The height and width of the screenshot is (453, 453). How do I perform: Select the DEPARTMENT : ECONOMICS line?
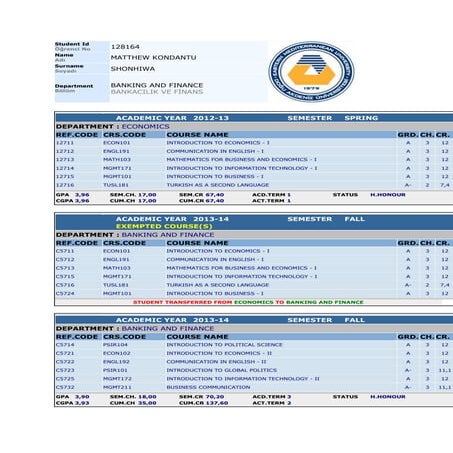click(x=113, y=126)
